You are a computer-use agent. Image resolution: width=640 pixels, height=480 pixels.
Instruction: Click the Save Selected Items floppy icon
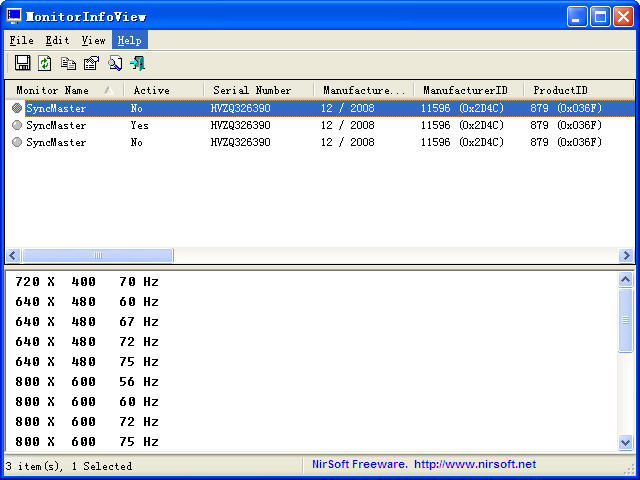[x=22, y=63]
